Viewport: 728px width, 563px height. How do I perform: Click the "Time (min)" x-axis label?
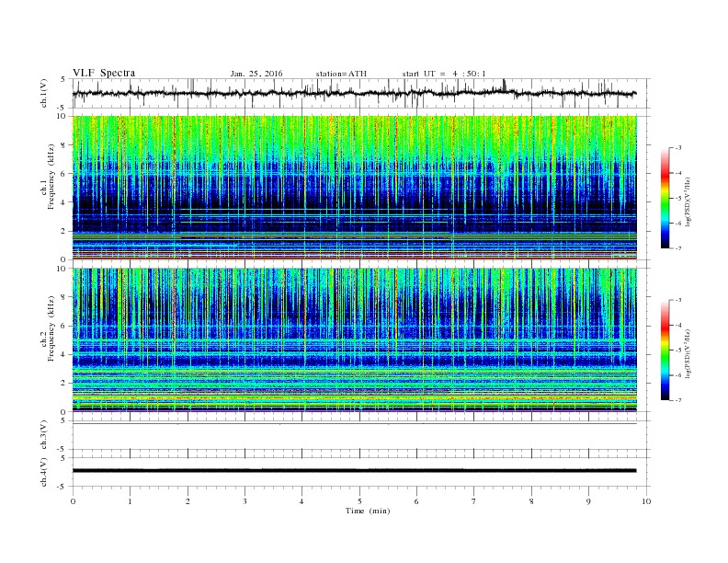[x=368, y=511]
